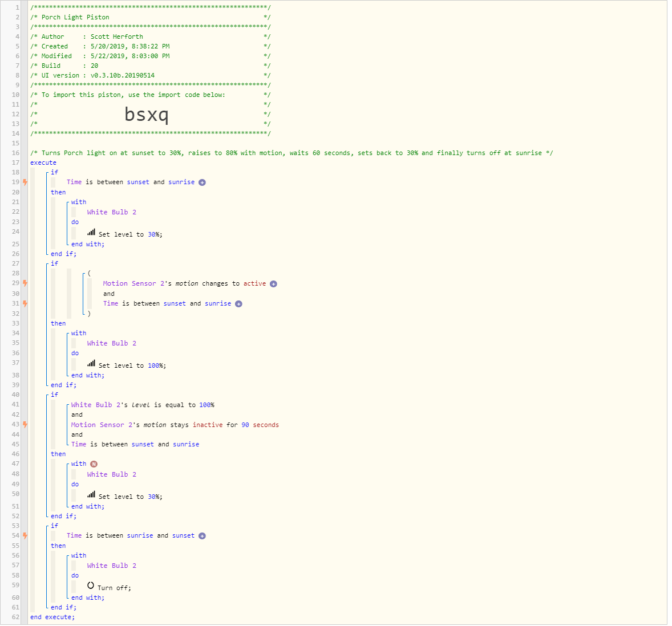
Task: Click the 'if' keyword on line 27
Action: click(x=54, y=264)
